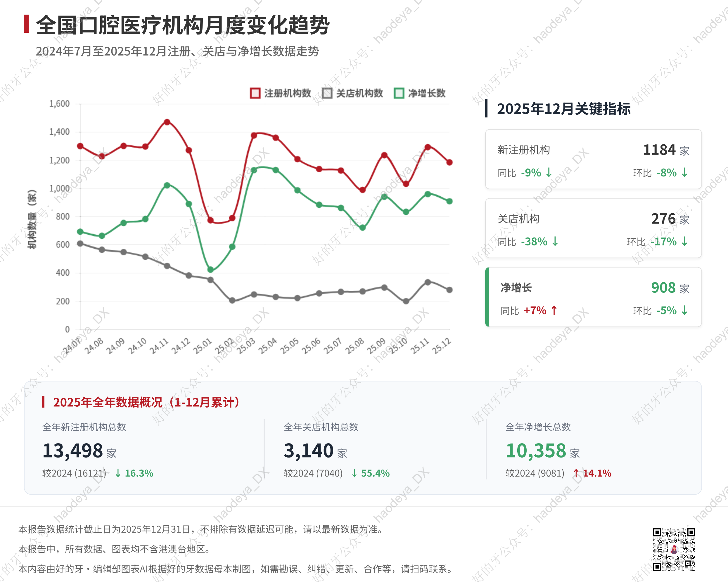Click the 24.12 x-axis label
728x582 pixels.
pyautogui.click(x=181, y=346)
